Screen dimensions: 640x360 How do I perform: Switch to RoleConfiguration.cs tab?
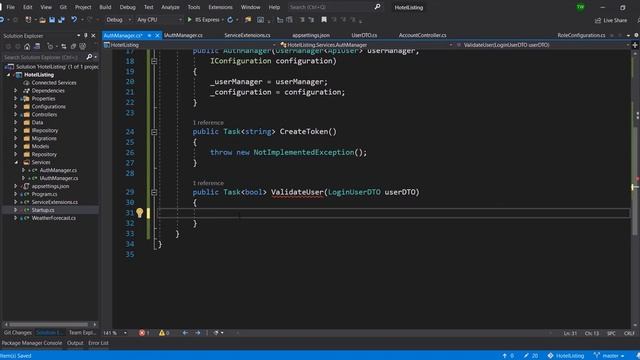pos(581,36)
